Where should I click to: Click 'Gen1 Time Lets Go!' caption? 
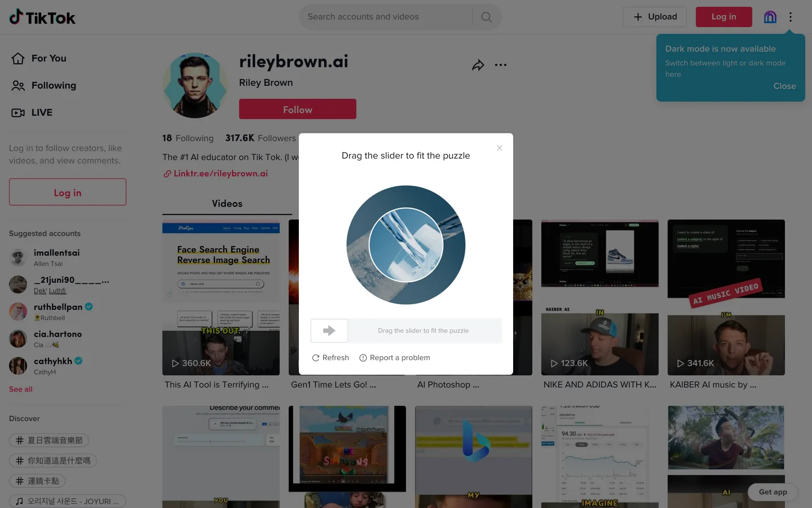click(x=333, y=384)
